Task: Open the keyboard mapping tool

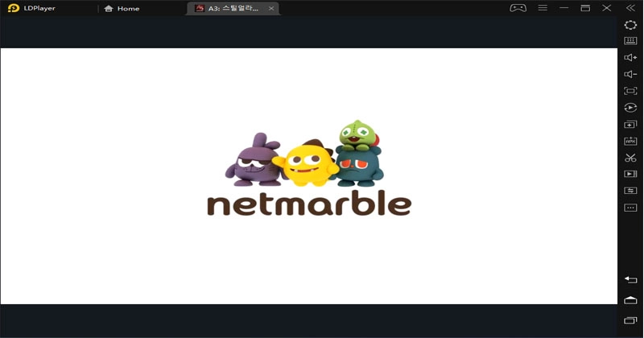Action: (630, 41)
